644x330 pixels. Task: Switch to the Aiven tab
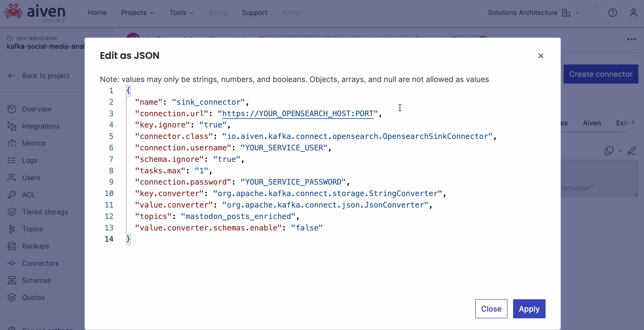[x=592, y=123]
